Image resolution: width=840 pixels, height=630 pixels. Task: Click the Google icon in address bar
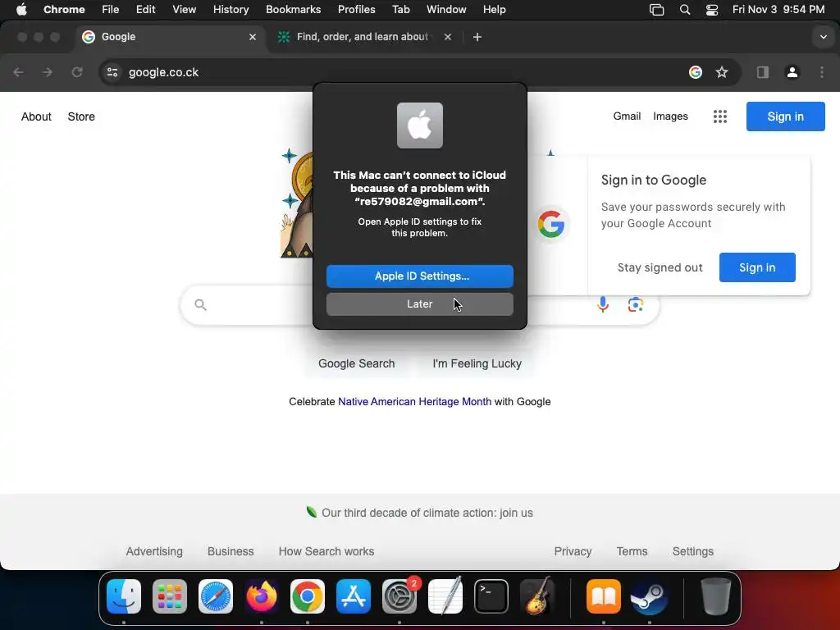(x=696, y=72)
